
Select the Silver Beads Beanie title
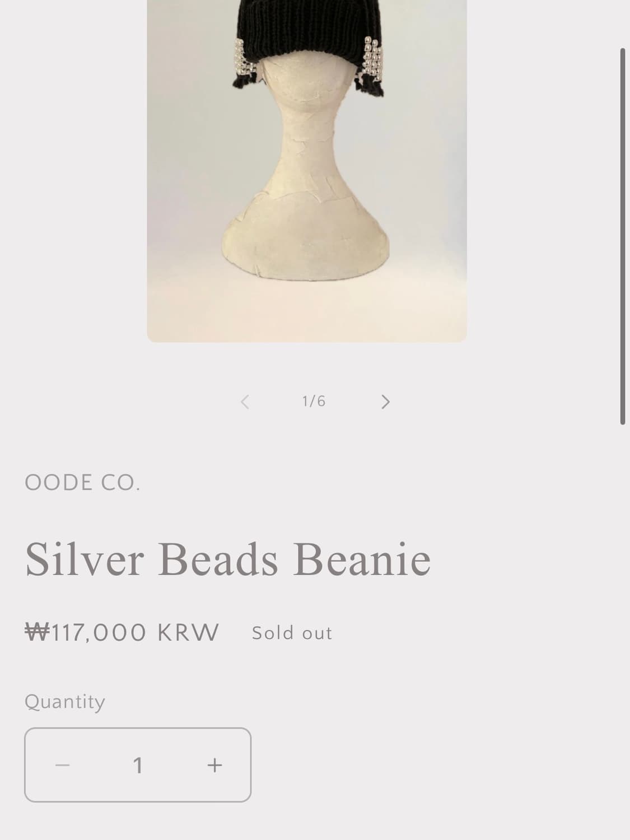coord(228,559)
